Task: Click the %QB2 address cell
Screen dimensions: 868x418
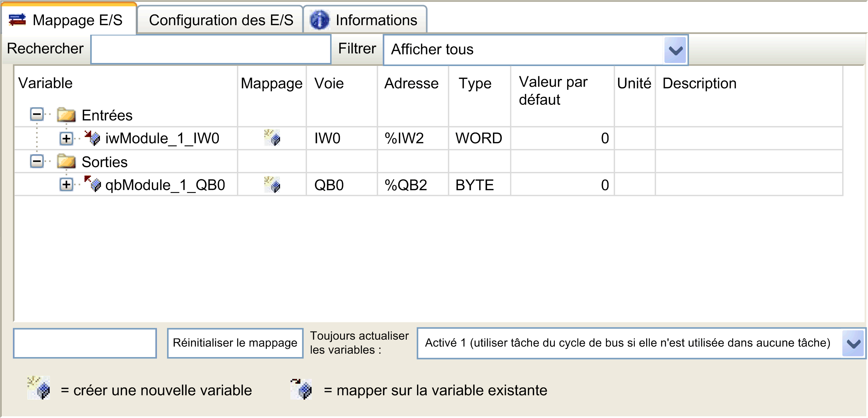Action: tap(413, 185)
